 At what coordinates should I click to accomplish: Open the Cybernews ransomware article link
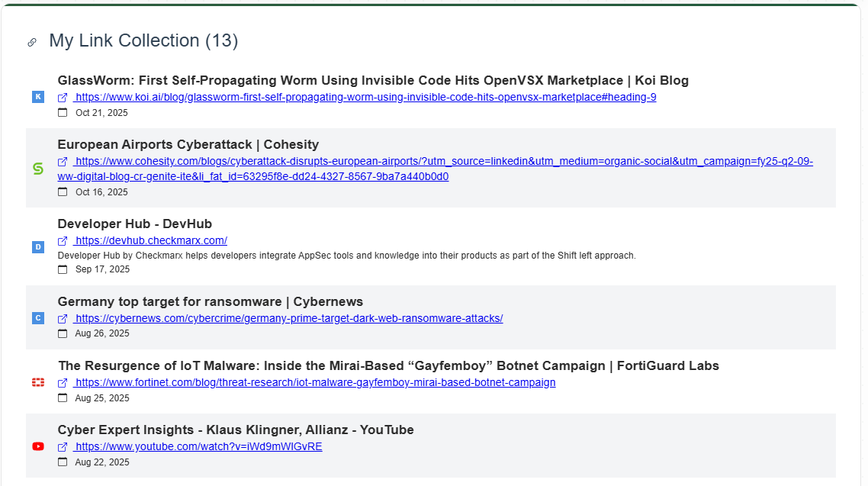click(x=288, y=318)
